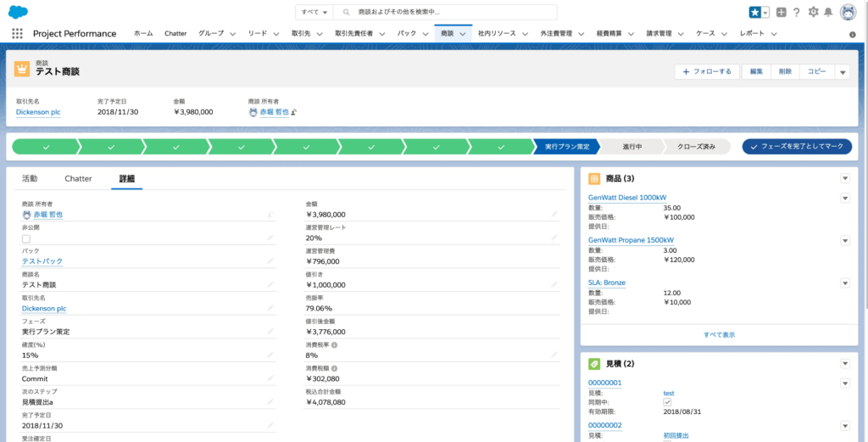Open the 商品 related list dropdown menu
The height and width of the screenshot is (442, 868).
pos(844,178)
